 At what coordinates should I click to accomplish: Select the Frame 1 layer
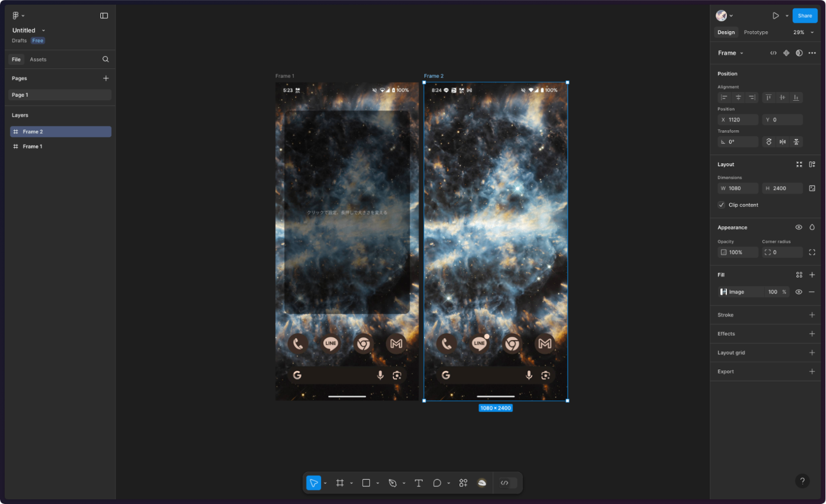click(60, 146)
